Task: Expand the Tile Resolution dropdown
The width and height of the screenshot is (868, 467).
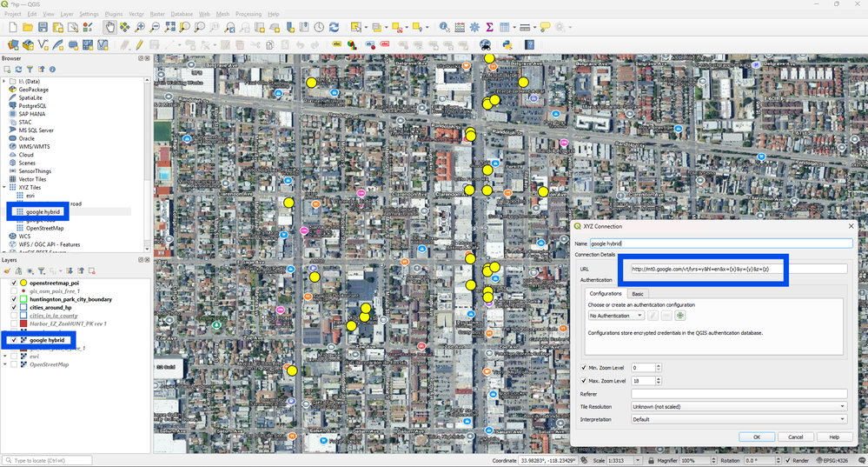Action: 739,406
